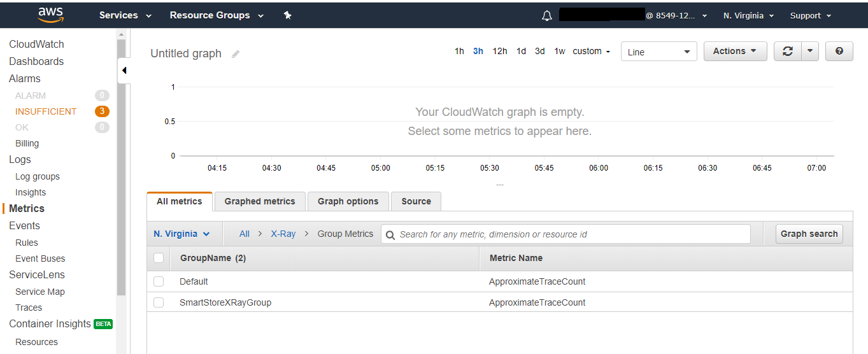This screenshot has width=868, height=354.
Task: Open the N. Virginia region header dropdown
Action: click(x=748, y=15)
